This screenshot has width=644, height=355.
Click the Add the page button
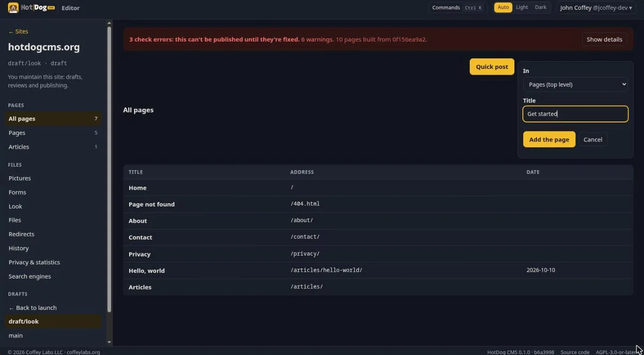tap(549, 139)
